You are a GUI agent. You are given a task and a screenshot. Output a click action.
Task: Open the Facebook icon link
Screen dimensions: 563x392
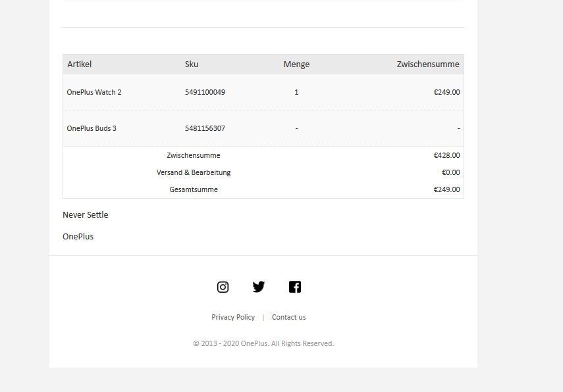point(295,287)
